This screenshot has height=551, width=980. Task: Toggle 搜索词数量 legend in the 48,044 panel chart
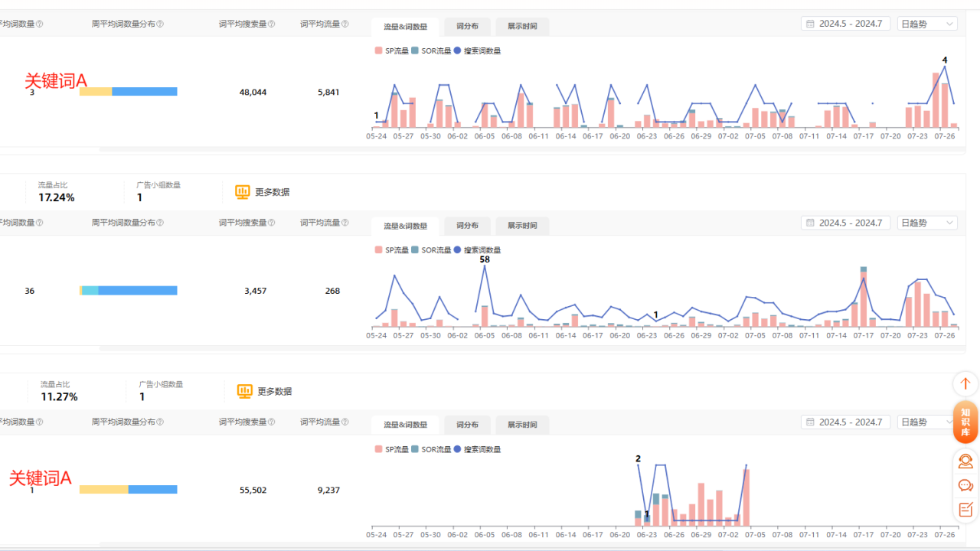coord(477,51)
